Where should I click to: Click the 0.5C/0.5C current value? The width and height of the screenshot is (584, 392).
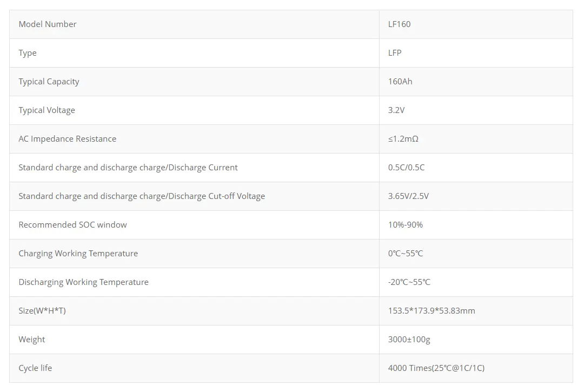click(x=406, y=168)
